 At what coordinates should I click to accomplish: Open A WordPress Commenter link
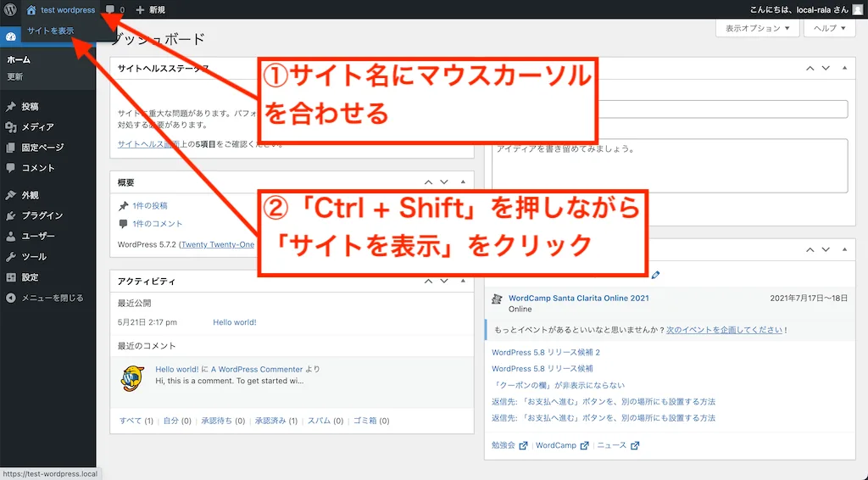coord(257,369)
